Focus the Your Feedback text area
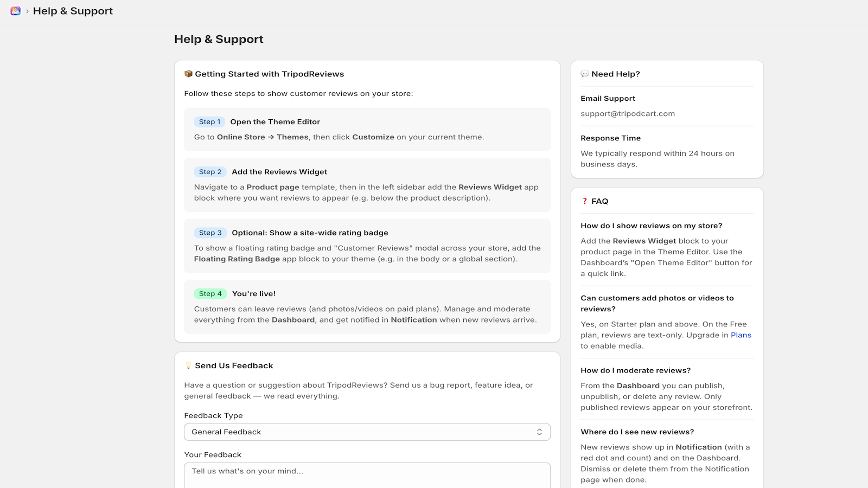This screenshot has height=488, width=868. (367, 476)
